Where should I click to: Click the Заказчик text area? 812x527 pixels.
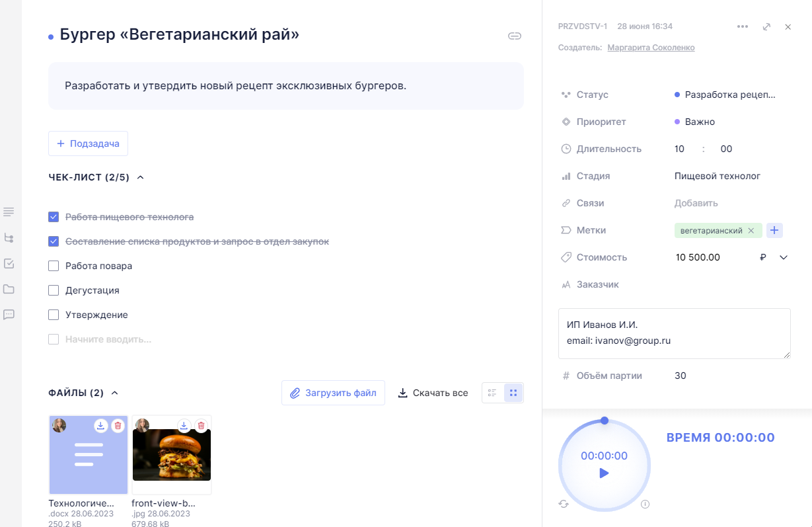click(675, 333)
